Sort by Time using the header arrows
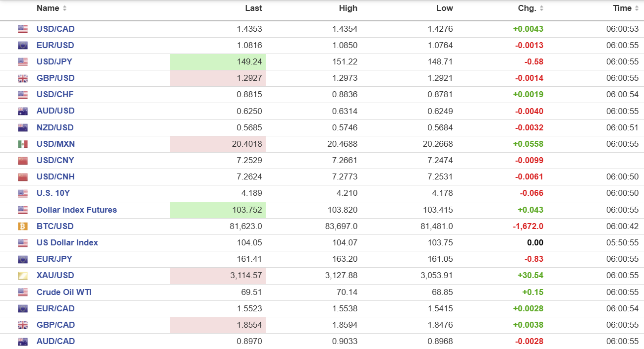 (636, 8)
